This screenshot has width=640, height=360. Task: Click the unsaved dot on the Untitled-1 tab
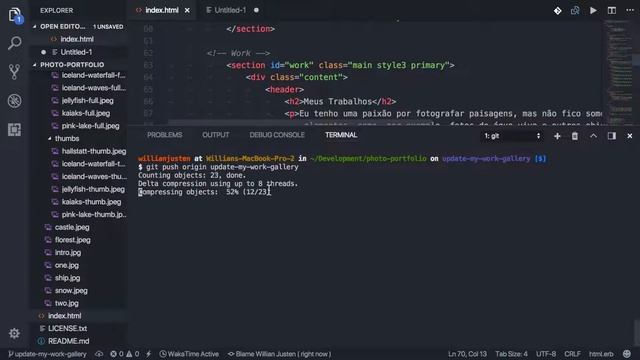click(x=256, y=10)
